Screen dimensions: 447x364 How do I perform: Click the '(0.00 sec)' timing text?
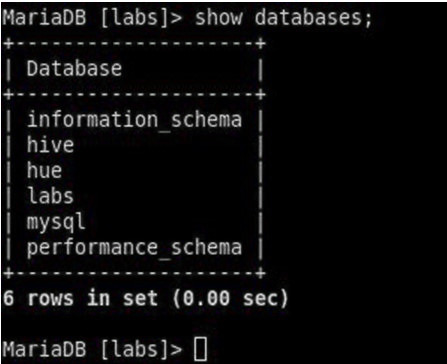[230, 298]
